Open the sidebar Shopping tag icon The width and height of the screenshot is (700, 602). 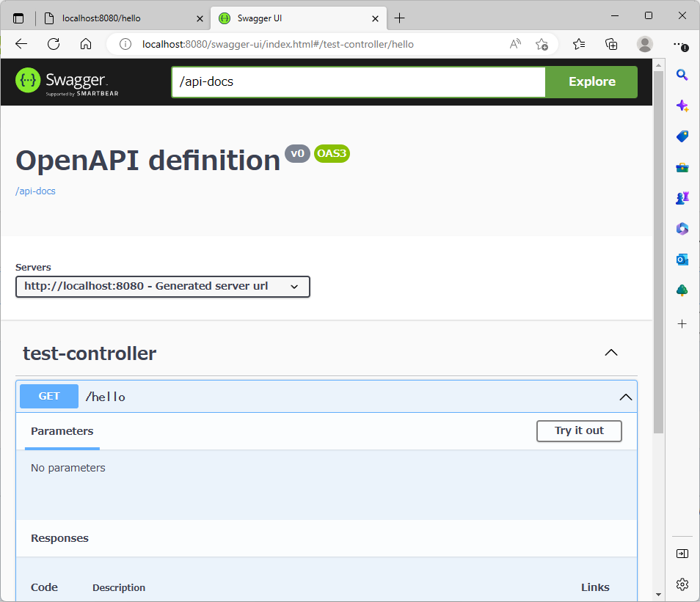click(682, 136)
